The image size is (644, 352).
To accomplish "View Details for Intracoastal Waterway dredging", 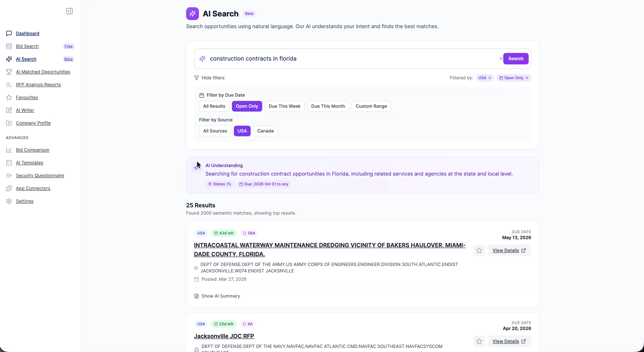I will (x=509, y=250).
